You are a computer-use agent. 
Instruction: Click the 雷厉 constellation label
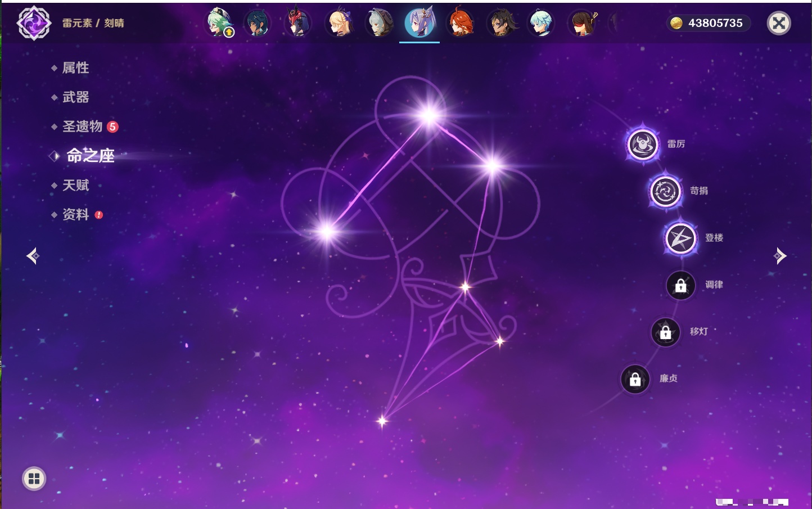676,144
